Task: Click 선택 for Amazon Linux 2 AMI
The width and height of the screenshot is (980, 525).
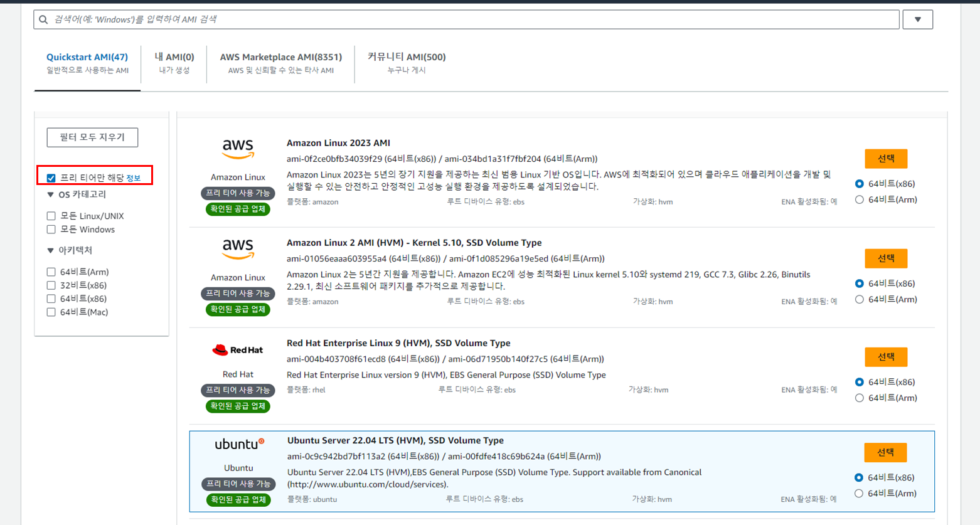Action: point(886,258)
